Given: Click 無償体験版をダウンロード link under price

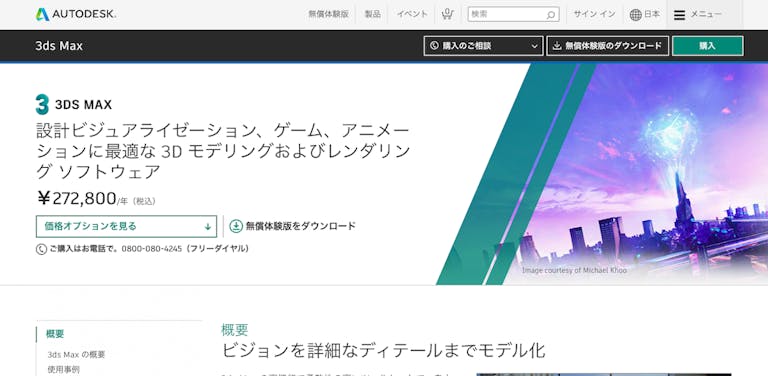Looking at the screenshot, I should 300,226.
